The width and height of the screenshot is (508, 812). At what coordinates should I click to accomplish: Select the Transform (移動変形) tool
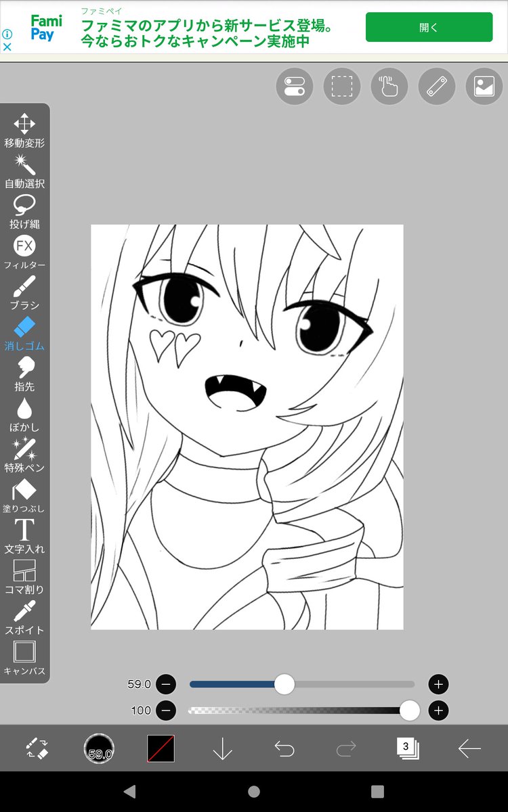point(24,131)
